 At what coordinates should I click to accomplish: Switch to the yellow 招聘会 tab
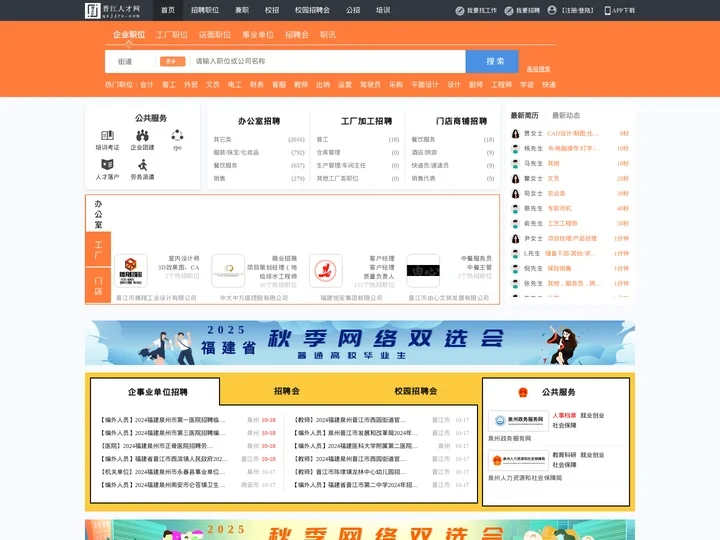pyautogui.click(x=287, y=391)
